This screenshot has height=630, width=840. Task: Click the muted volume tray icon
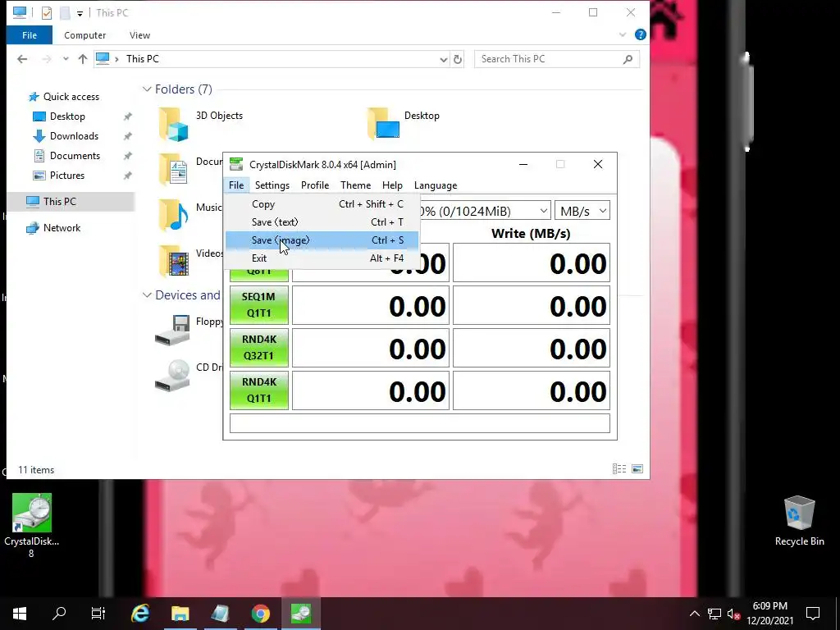pos(733,614)
